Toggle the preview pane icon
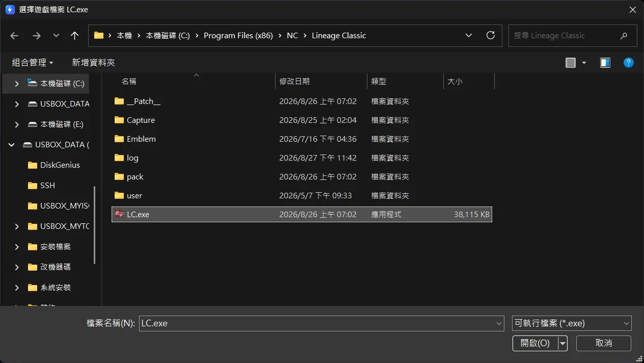The image size is (644, 363). [x=605, y=63]
